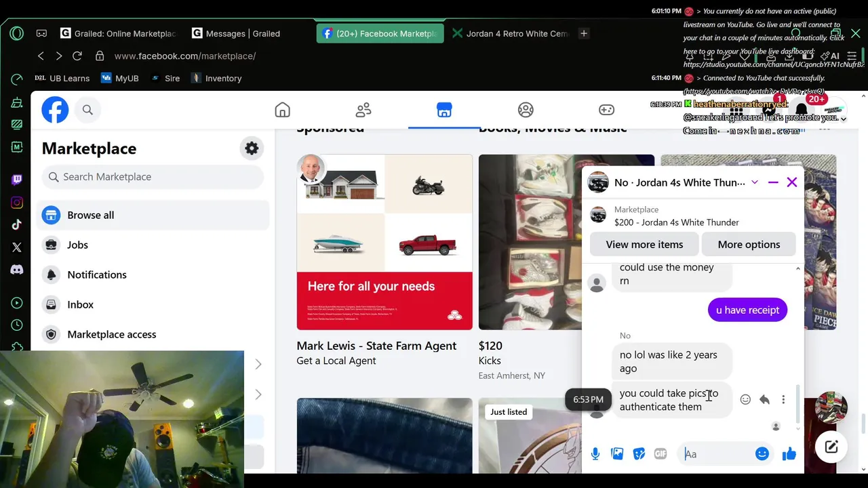
Task: Select Browse all in Marketplace sidebar
Action: [x=153, y=215]
